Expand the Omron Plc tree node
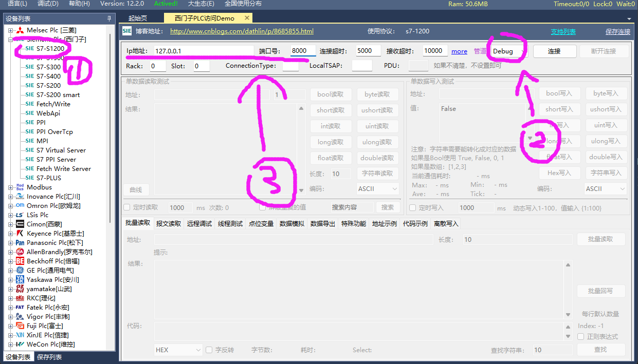The height and width of the screenshot is (364, 638). (x=11, y=205)
